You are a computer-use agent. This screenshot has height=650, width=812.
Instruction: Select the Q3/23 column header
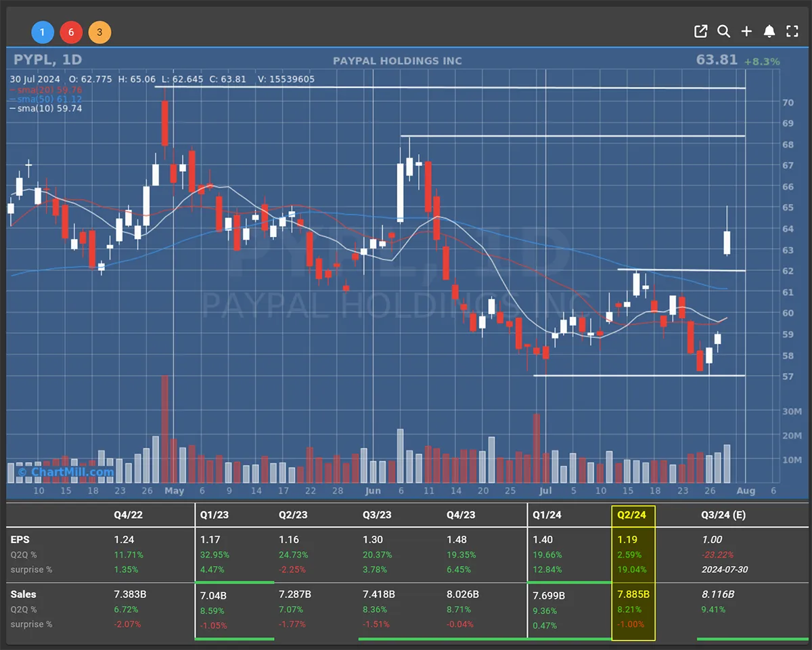[x=377, y=515]
